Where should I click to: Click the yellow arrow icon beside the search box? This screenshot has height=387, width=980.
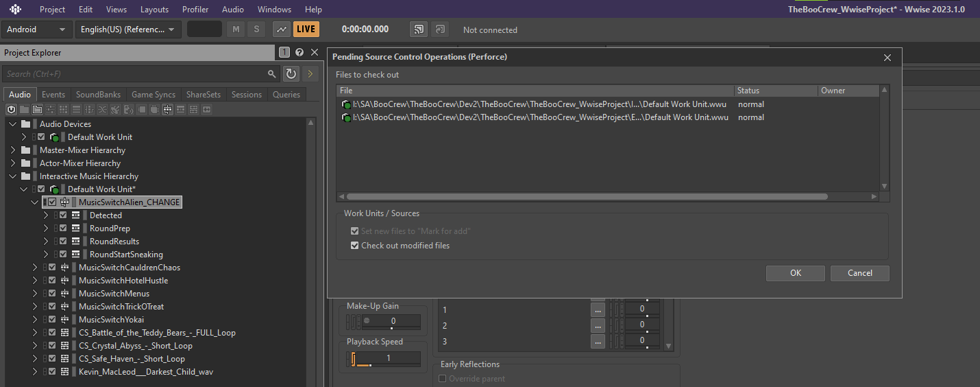click(310, 73)
